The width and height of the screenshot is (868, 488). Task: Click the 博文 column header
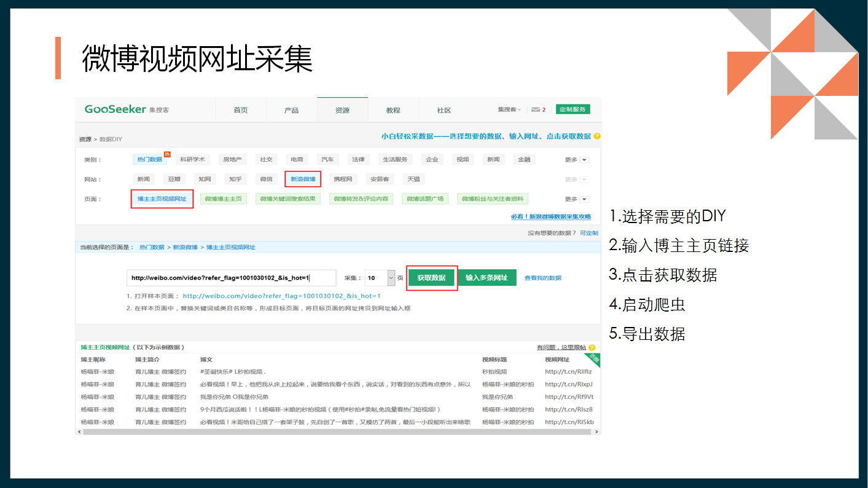pyautogui.click(x=206, y=360)
